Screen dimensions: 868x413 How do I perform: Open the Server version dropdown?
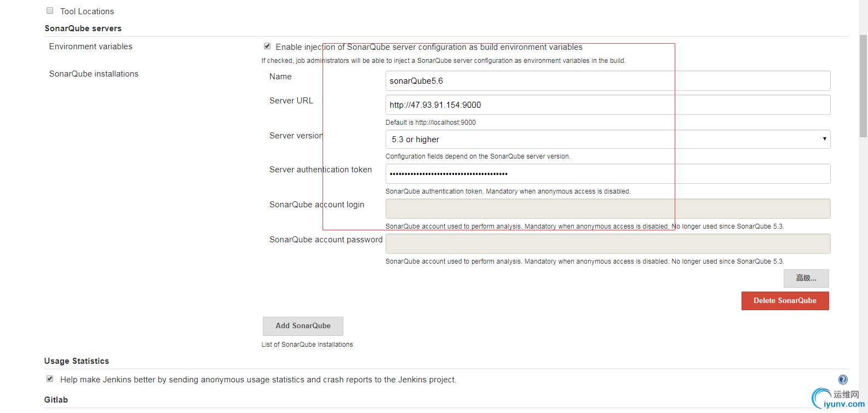coord(607,139)
